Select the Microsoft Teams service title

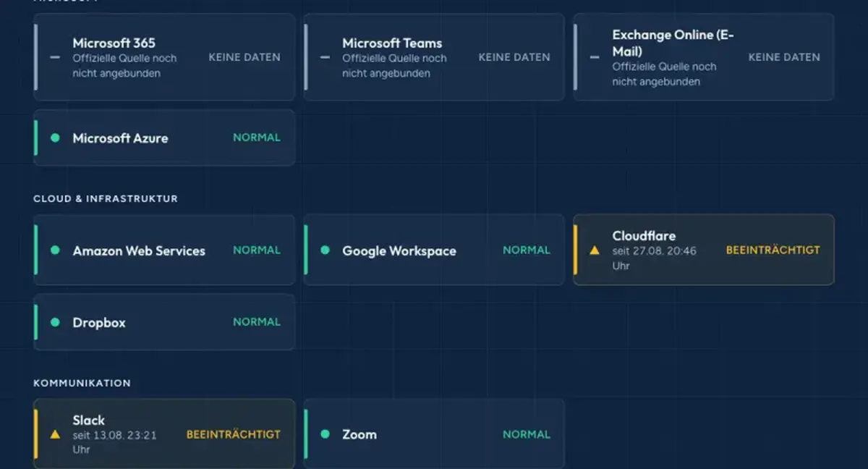[x=392, y=43]
